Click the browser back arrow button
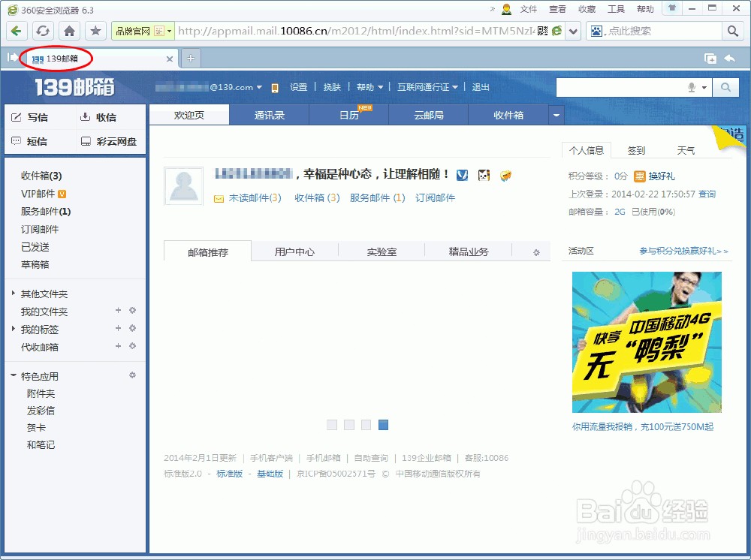 [17, 31]
